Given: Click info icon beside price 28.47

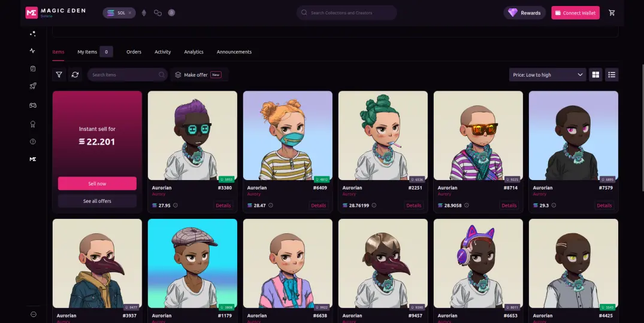Looking at the screenshot, I should pos(271,205).
